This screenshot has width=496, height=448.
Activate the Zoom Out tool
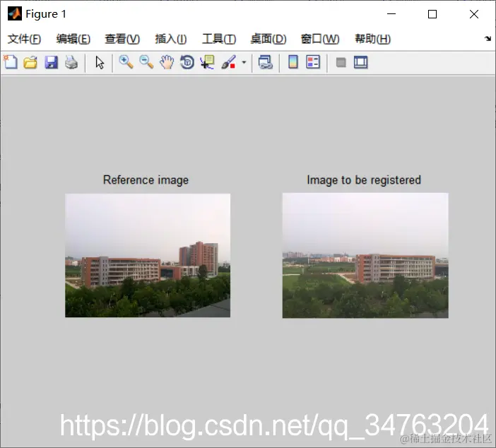(x=146, y=62)
